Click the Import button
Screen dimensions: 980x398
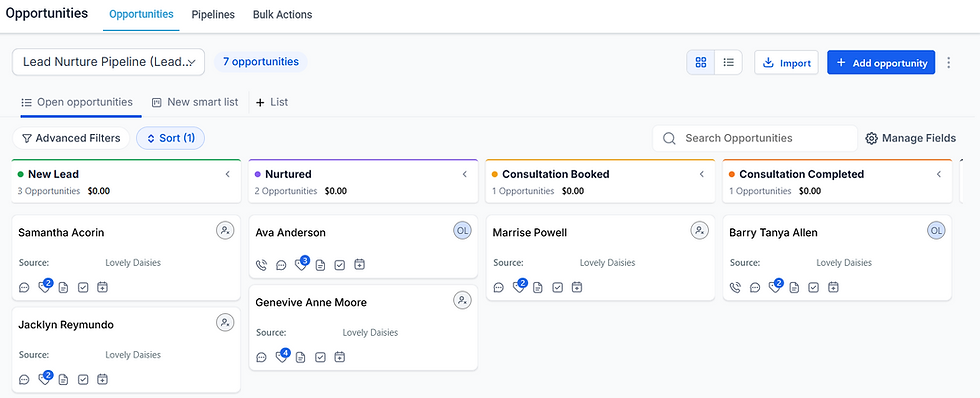(x=786, y=62)
